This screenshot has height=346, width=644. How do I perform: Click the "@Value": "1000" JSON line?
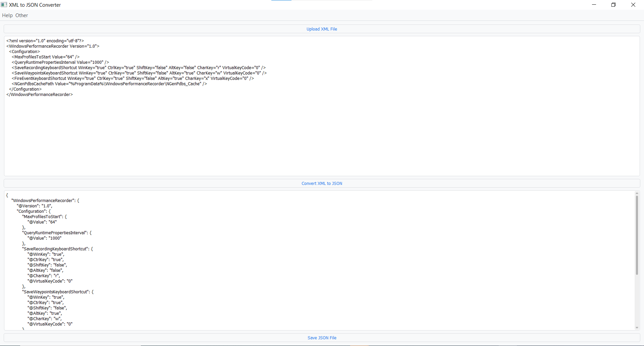(45, 238)
